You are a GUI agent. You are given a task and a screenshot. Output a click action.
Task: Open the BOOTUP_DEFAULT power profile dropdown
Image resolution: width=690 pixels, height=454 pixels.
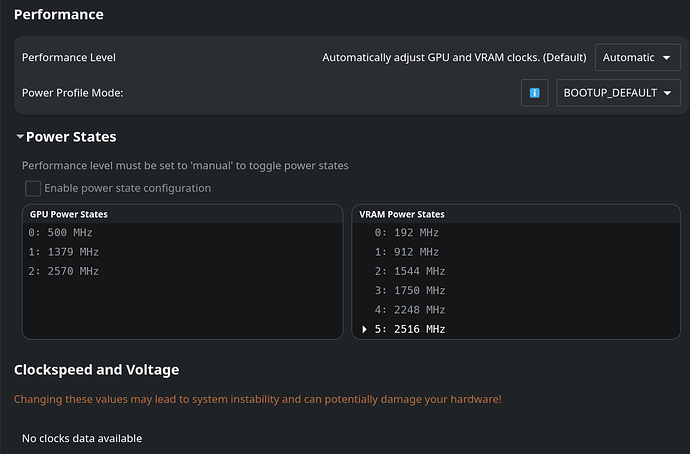pyautogui.click(x=618, y=93)
